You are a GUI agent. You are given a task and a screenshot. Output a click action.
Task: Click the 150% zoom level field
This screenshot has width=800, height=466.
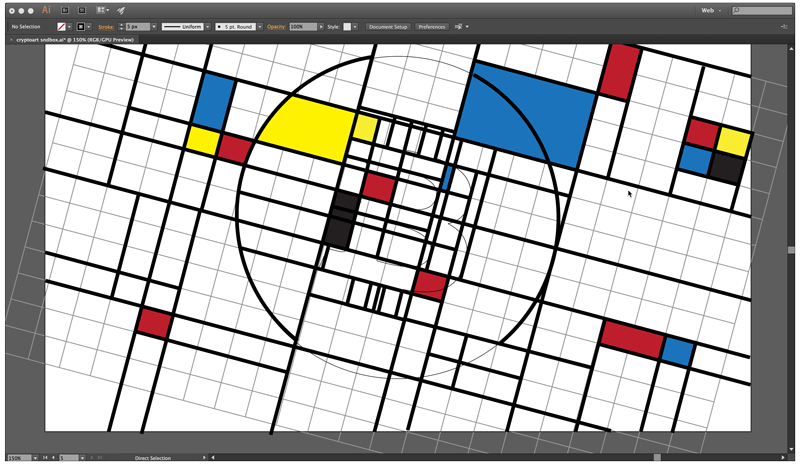pyautogui.click(x=19, y=458)
